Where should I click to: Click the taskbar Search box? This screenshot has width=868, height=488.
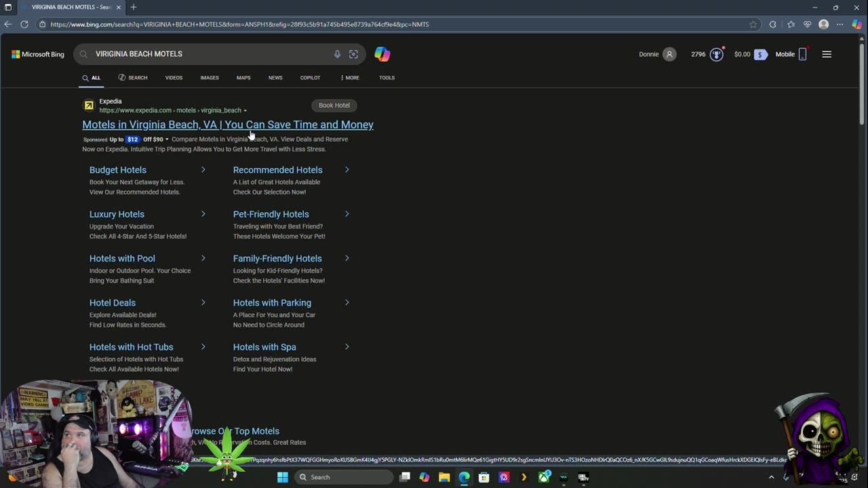point(343,477)
